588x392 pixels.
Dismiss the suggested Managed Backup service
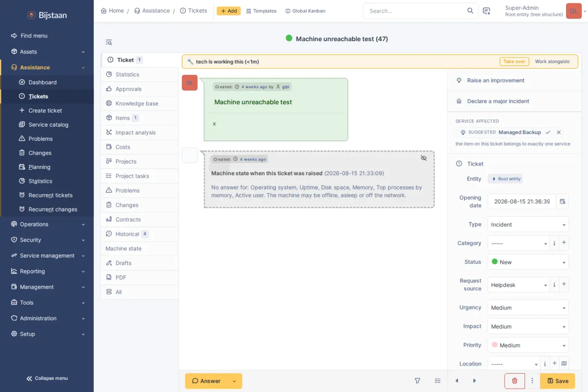pos(559,132)
